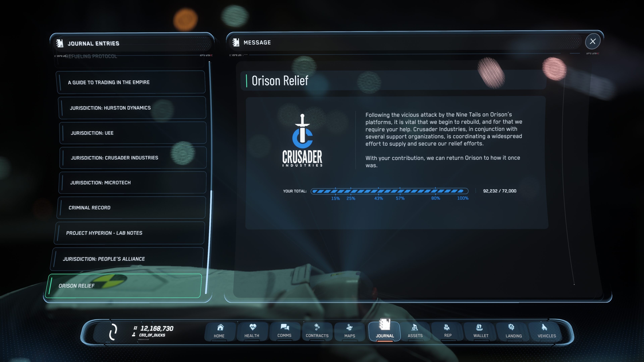
Task: Open the Criminal Record entry
Action: coord(131,208)
